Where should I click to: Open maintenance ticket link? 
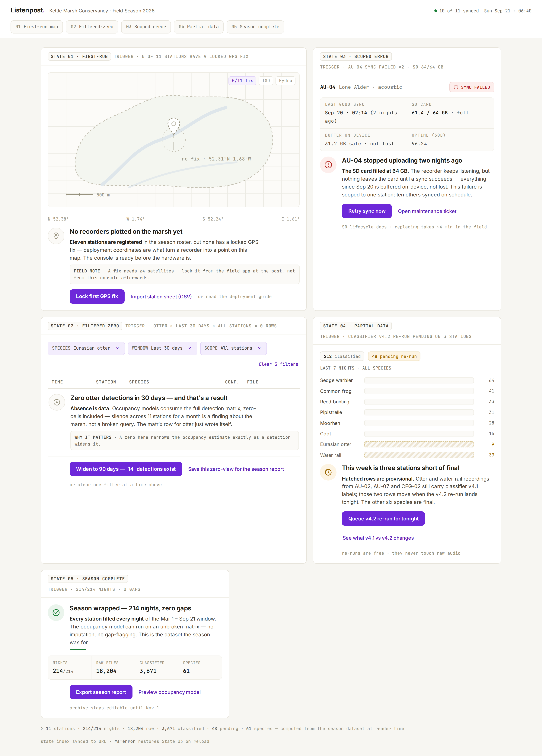[427, 211]
